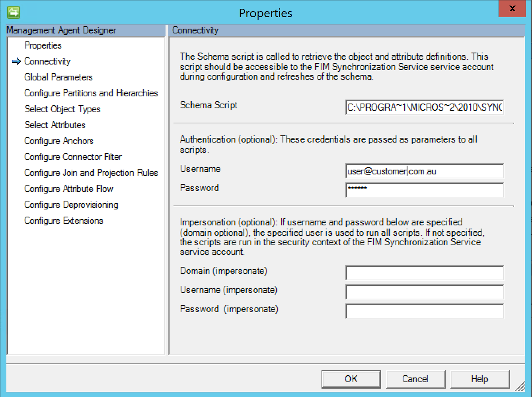Click the Domain (impersonate) input box
Screen dimensions: 532x397
click(x=424, y=273)
